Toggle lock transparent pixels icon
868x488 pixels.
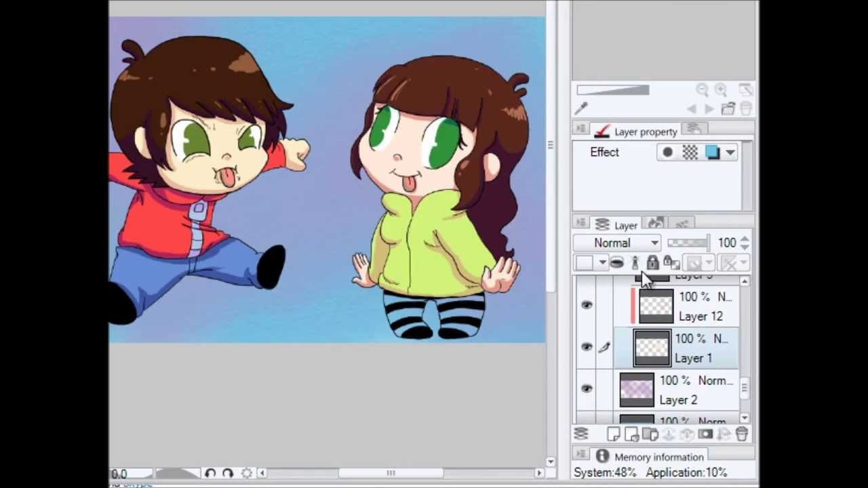(x=671, y=263)
